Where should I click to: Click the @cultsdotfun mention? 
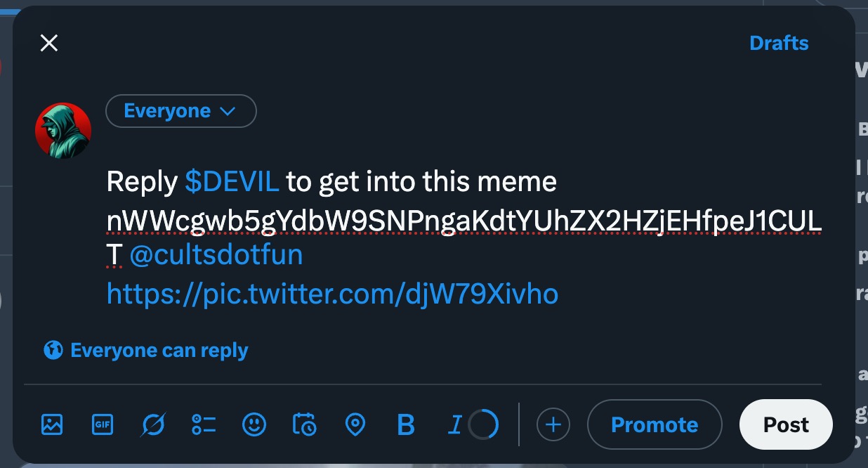click(x=216, y=255)
